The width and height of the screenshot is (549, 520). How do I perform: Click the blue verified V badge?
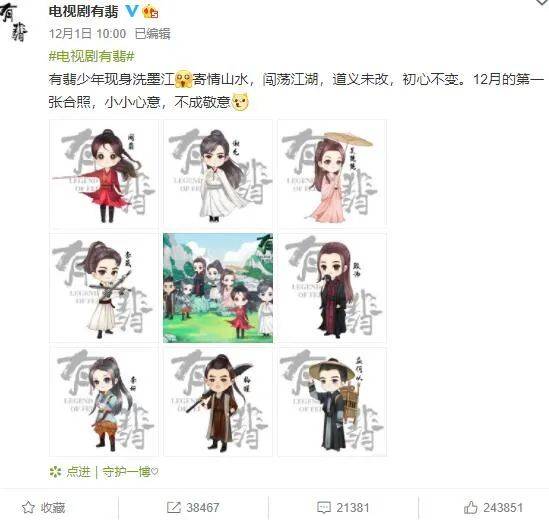(x=132, y=12)
